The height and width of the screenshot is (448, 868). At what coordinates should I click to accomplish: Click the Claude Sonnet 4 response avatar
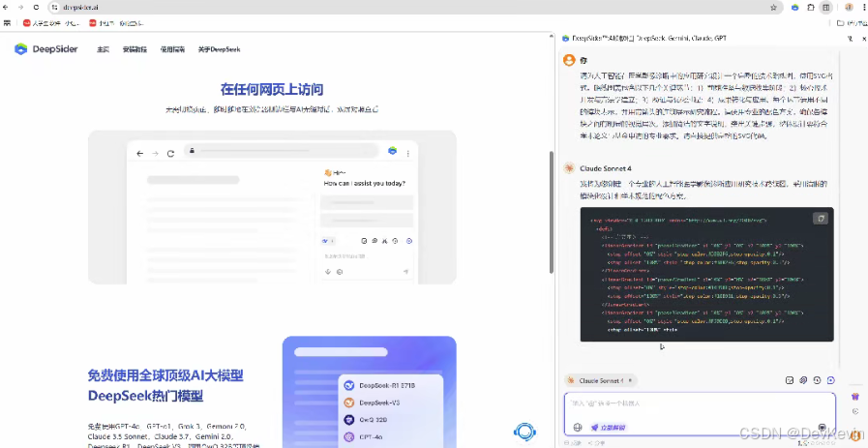[x=569, y=167]
